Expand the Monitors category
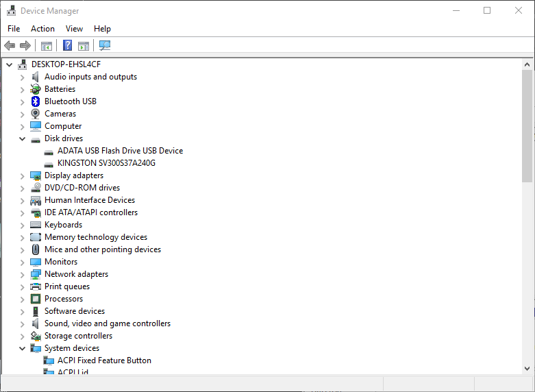Screen dimensions: 535x392 [x=22, y=262]
